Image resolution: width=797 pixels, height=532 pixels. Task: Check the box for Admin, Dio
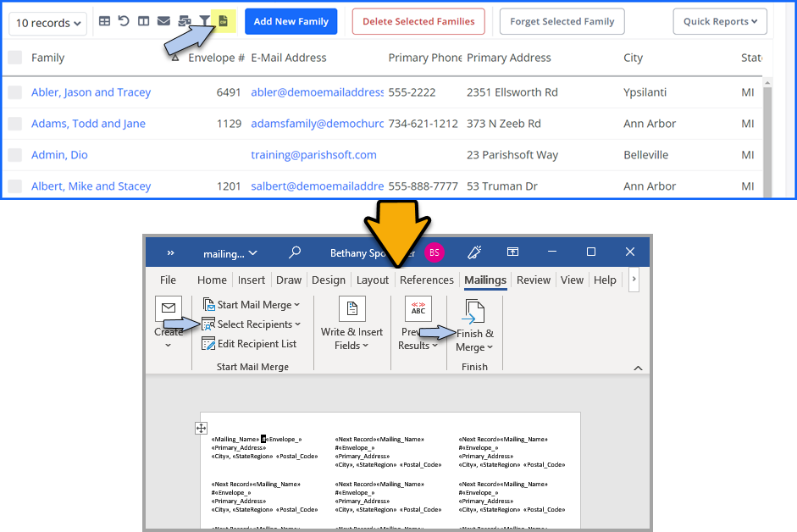point(14,155)
